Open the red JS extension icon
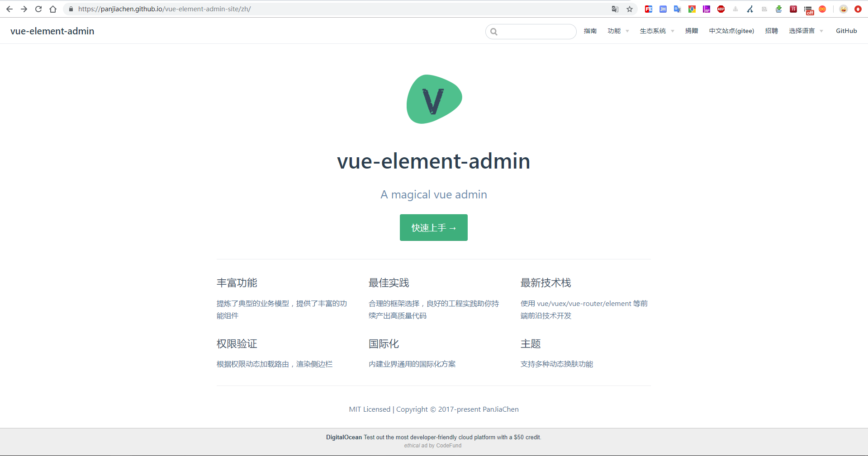The image size is (868, 456). (x=793, y=9)
